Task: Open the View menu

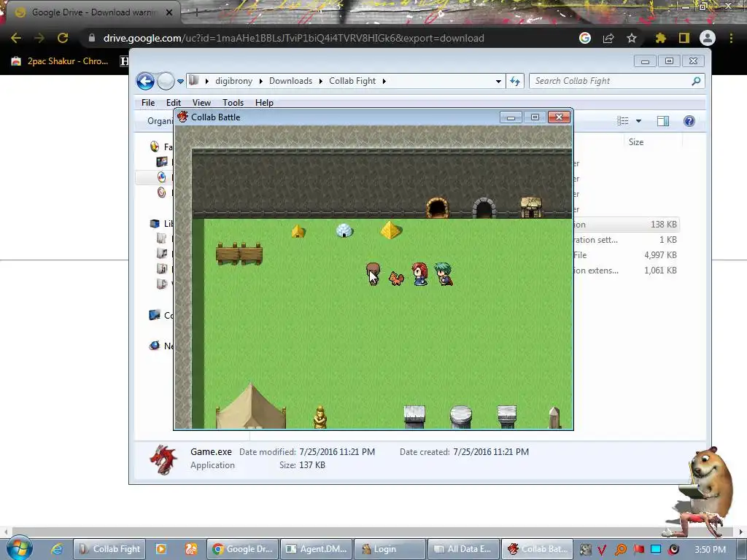Action: pos(201,102)
